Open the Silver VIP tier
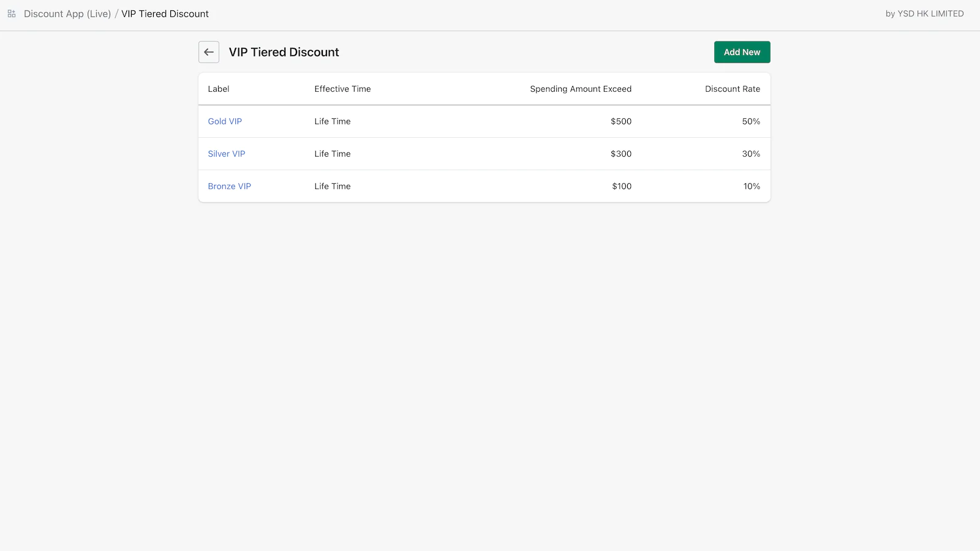 227,154
